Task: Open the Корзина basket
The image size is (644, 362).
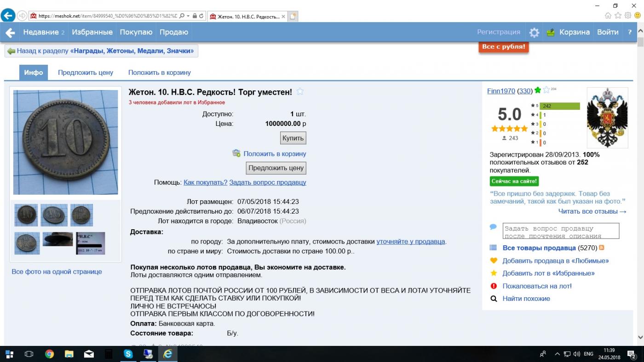Action: 568,32
